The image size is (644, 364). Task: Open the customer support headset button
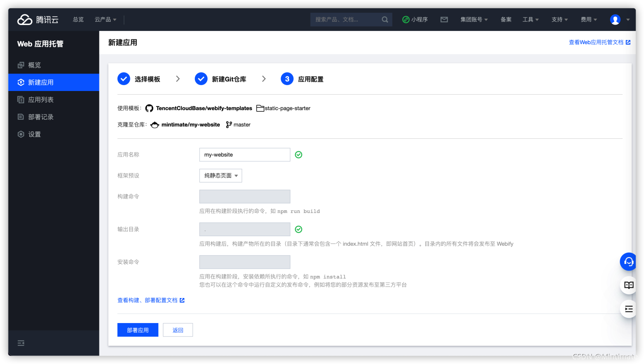coord(628,261)
